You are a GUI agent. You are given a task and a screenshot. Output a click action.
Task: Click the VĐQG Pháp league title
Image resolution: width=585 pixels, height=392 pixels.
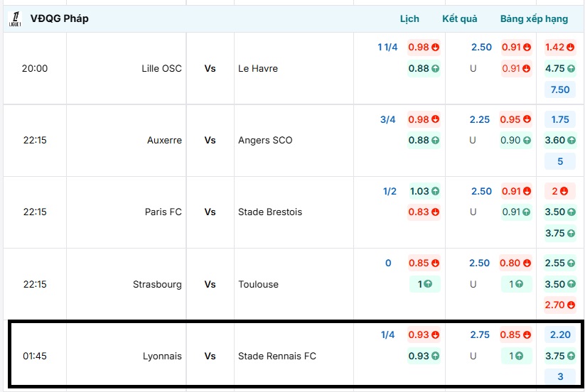pyautogui.click(x=60, y=19)
